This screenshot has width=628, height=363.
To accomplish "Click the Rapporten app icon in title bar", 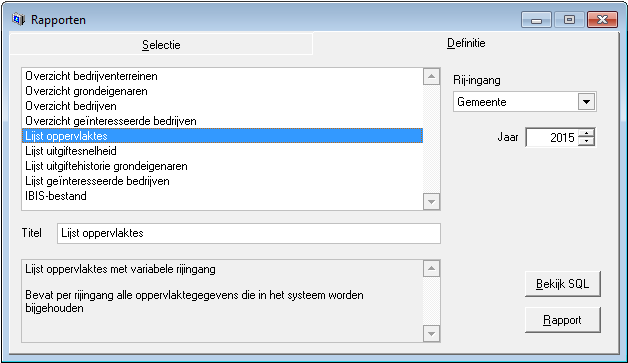I will point(18,19).
